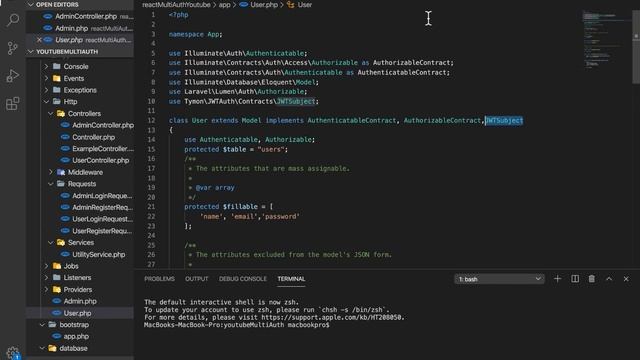Maximize the panel with the up chevron
The image size is (640, 360).
(609, 279)
